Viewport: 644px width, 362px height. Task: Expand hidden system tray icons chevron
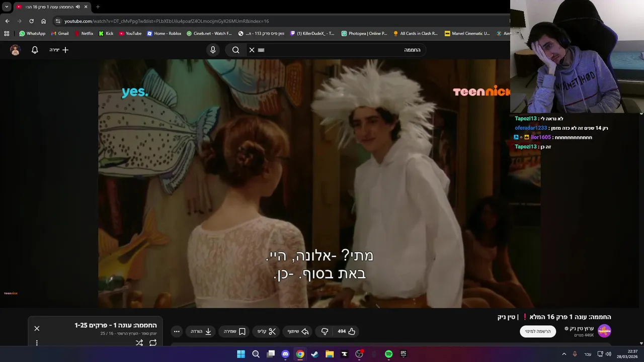pos(564,354)
